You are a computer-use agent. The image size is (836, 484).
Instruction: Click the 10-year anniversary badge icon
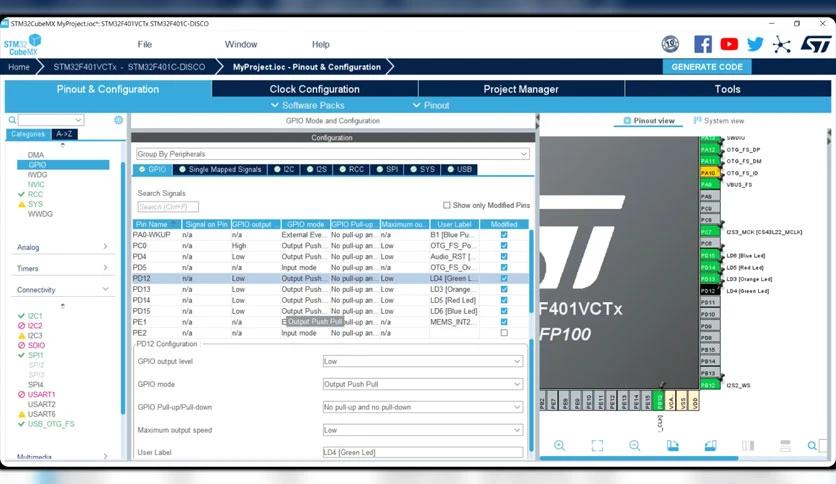[670, 44]
